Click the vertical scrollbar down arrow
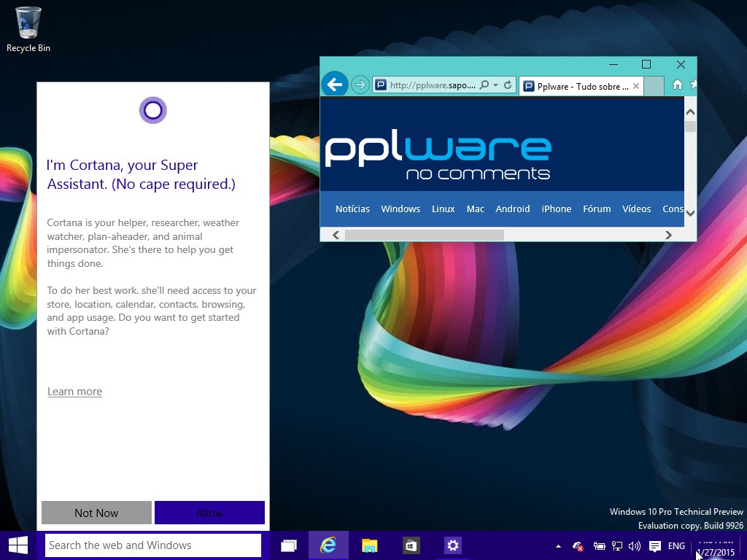This screenshot has height=560, width=747. click(690, 213)
